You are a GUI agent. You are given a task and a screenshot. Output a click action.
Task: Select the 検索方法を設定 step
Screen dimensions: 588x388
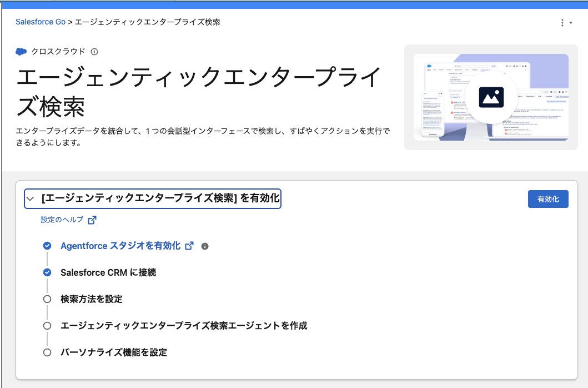(x=92, y=300)
